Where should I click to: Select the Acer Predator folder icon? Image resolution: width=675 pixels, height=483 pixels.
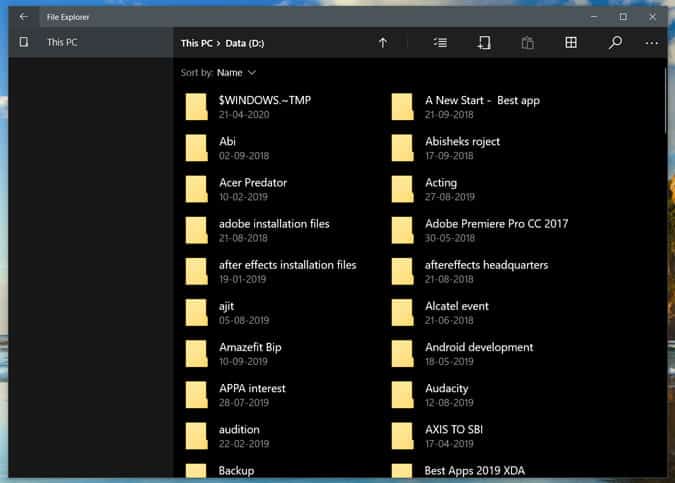click(x=196, y=189)
